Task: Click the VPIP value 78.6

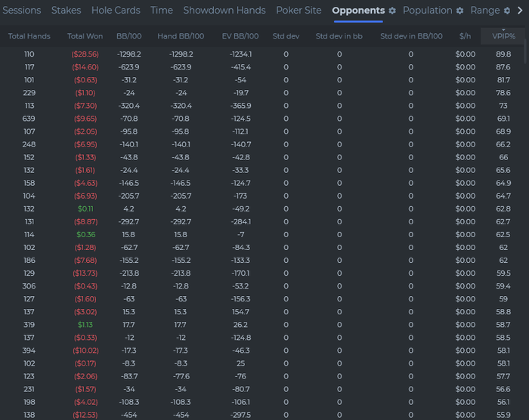Action: click(503, 93)
